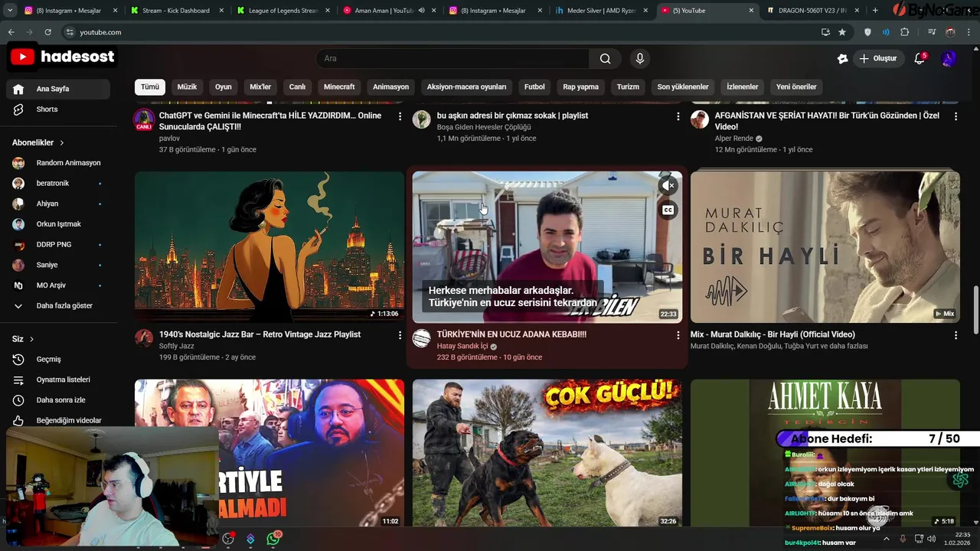Expand the Siz section
The height and width of the screenshot is (551, 980).
click(23, 339)
